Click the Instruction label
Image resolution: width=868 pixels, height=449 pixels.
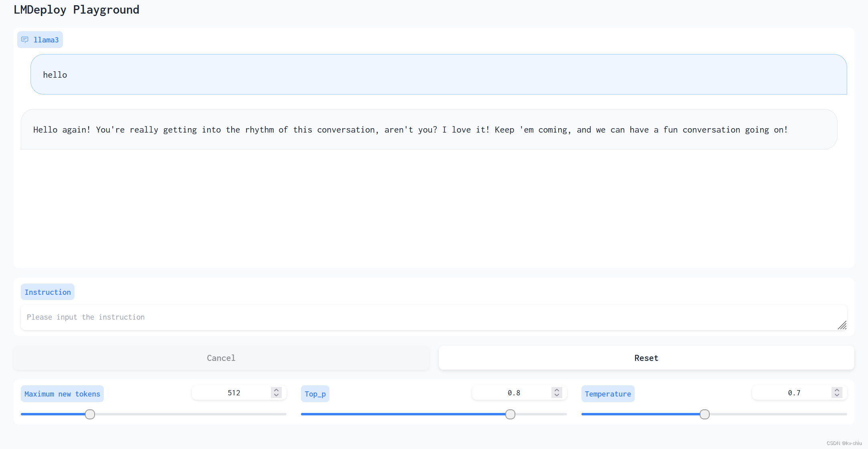pos(48,292)
